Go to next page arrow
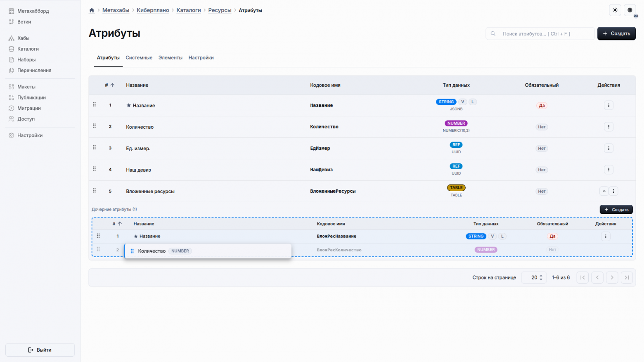644x362 pixels. pos(612,277)
